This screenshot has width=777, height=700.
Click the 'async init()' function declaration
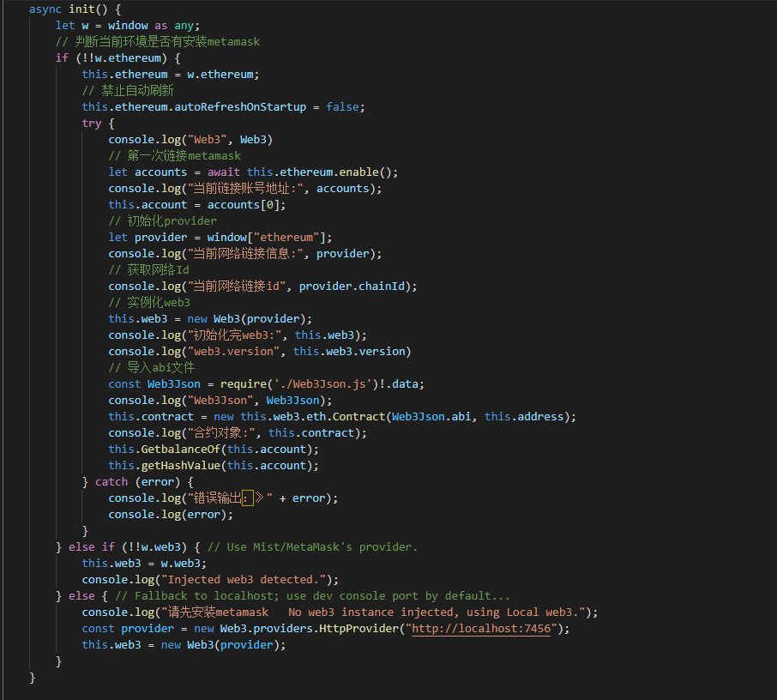point(75,9)
